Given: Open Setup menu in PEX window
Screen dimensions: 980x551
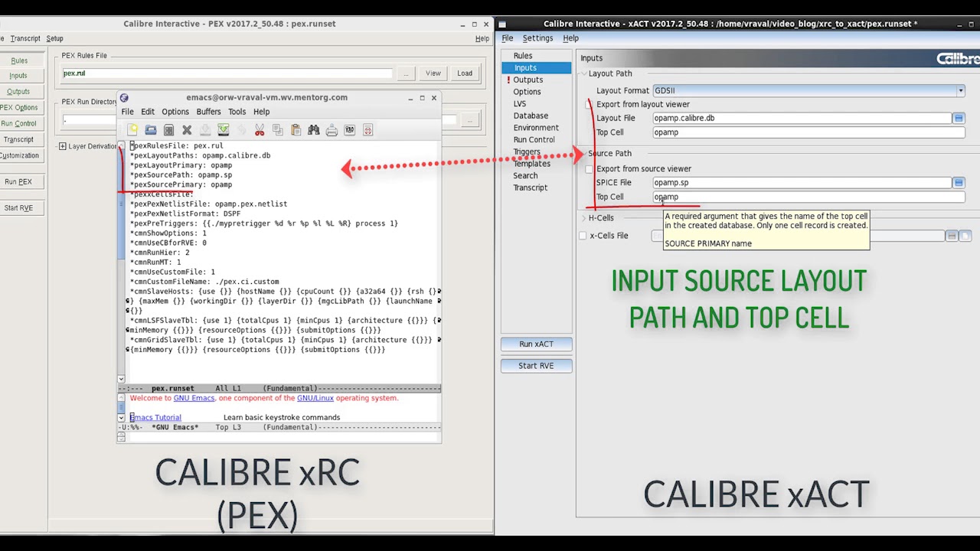Looking at the screenshot, I should point(54,38).
